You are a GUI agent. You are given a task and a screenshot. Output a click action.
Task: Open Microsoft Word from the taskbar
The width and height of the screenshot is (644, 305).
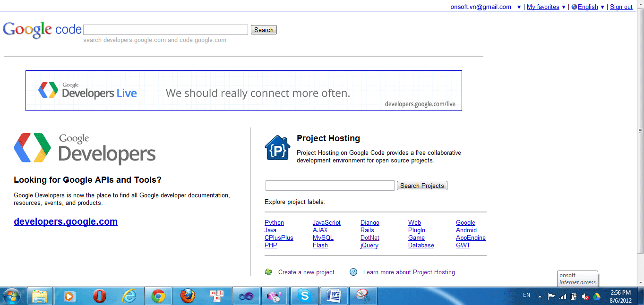coord(334,296)
